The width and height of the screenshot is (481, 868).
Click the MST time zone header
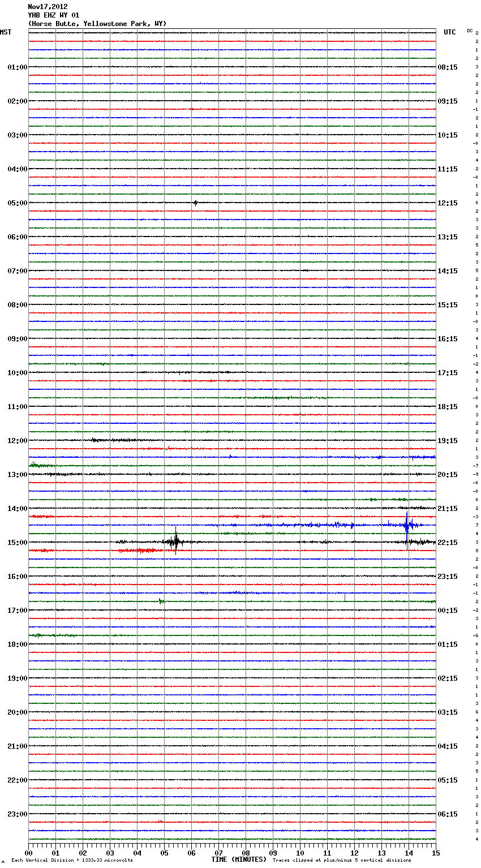[6, 32]
